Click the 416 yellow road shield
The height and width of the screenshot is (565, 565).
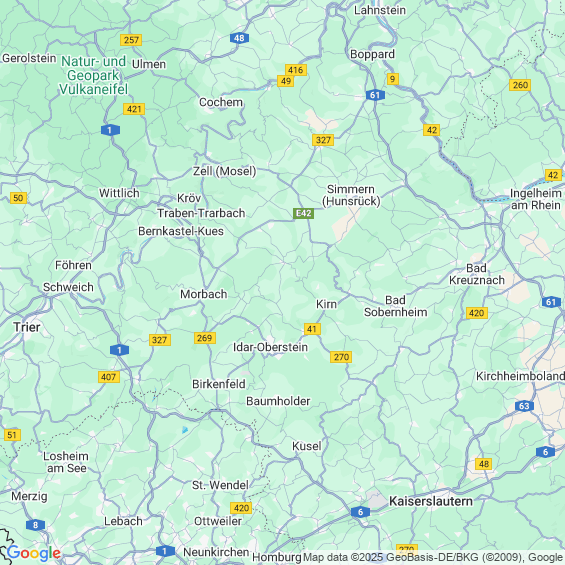[x=295, y=70]
